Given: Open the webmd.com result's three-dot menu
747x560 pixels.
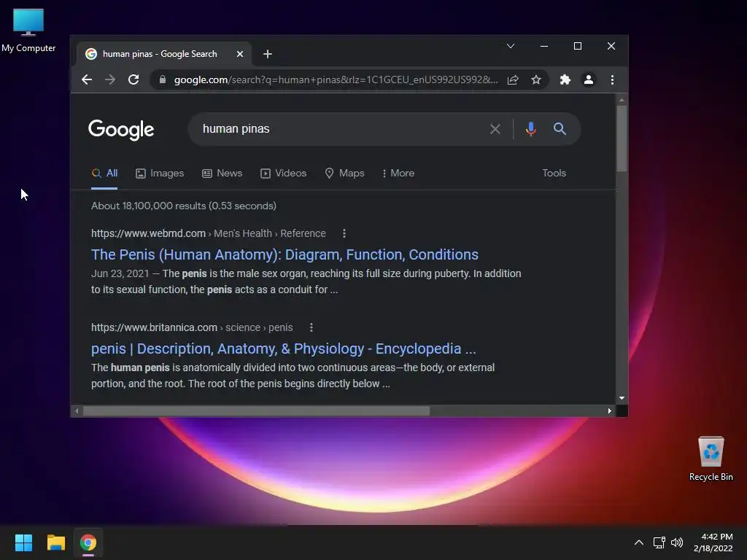Looking at the screenshot, I should [x=344, y=233].
